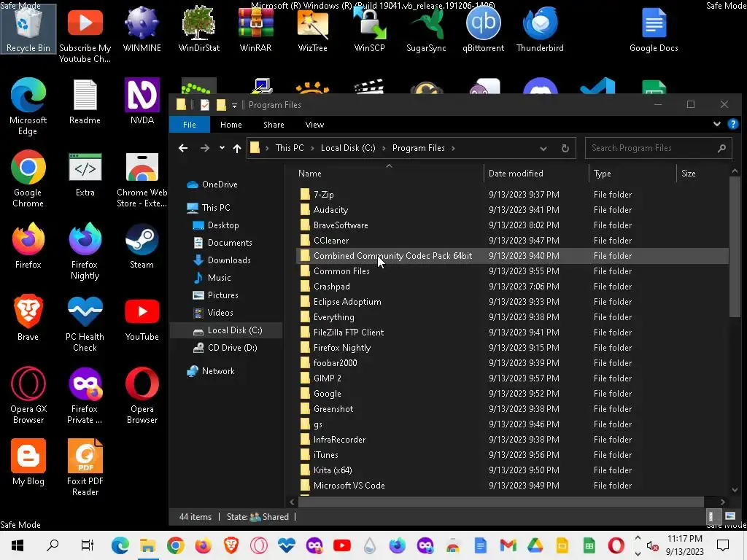Click the Search Program Files box
Viewport: 747px width, 560px height.
coord(659,148)
